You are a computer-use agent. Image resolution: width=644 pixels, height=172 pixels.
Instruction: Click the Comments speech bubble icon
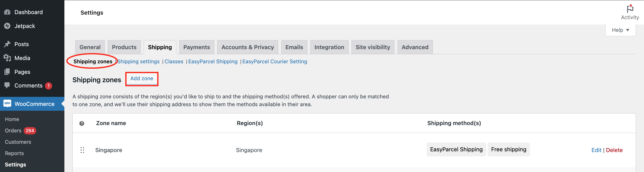7,85
